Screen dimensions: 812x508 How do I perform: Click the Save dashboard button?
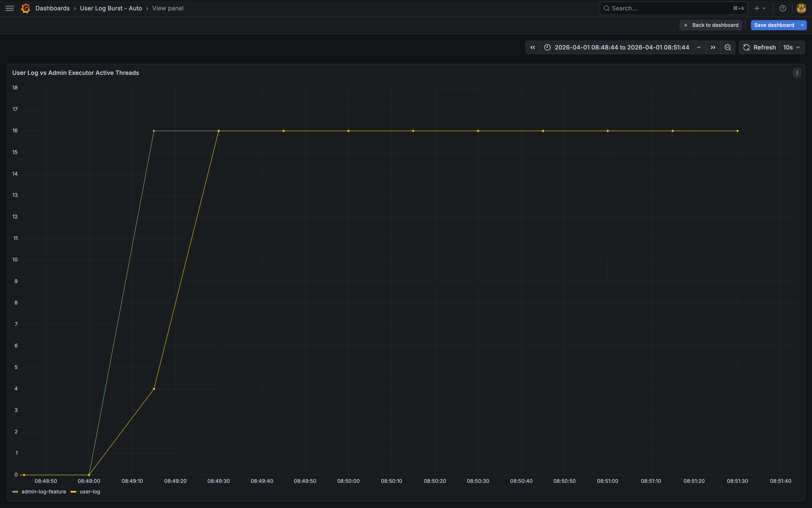pos(774,25)
